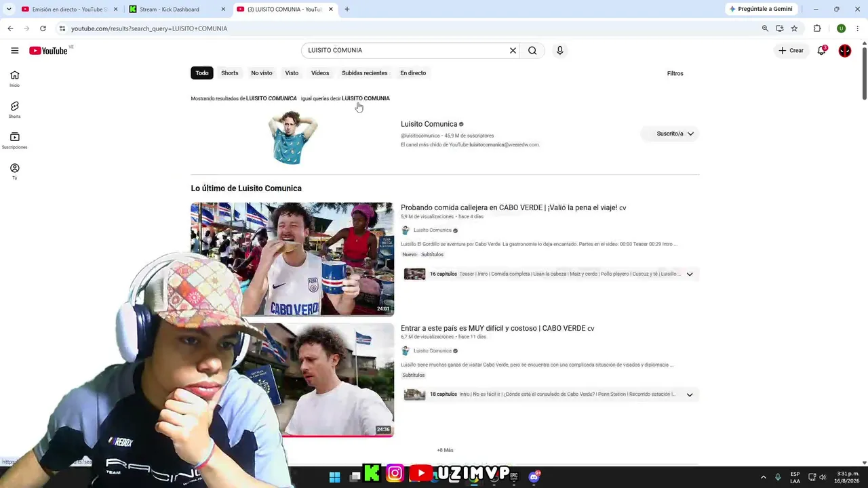Open the Luisito Comunica channel name
Viewport: 868px width, 488px height.
pos(429,124)
